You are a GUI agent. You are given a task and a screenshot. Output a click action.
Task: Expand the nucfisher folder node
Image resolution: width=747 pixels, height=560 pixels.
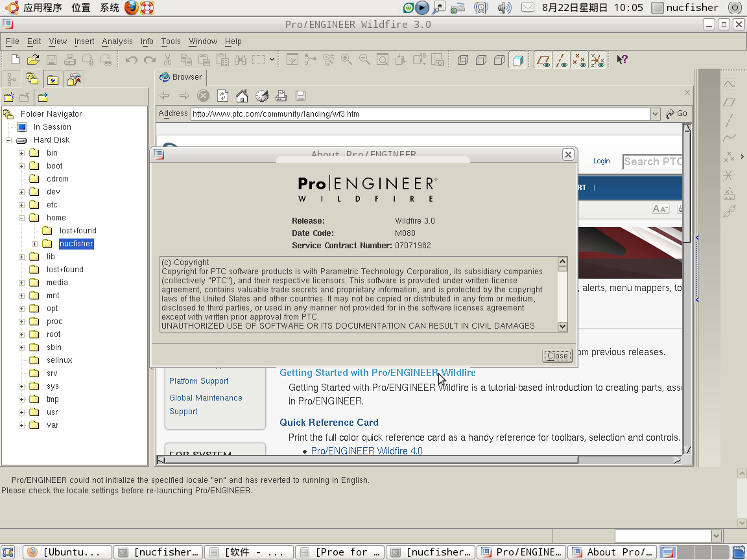pos(34,244)
